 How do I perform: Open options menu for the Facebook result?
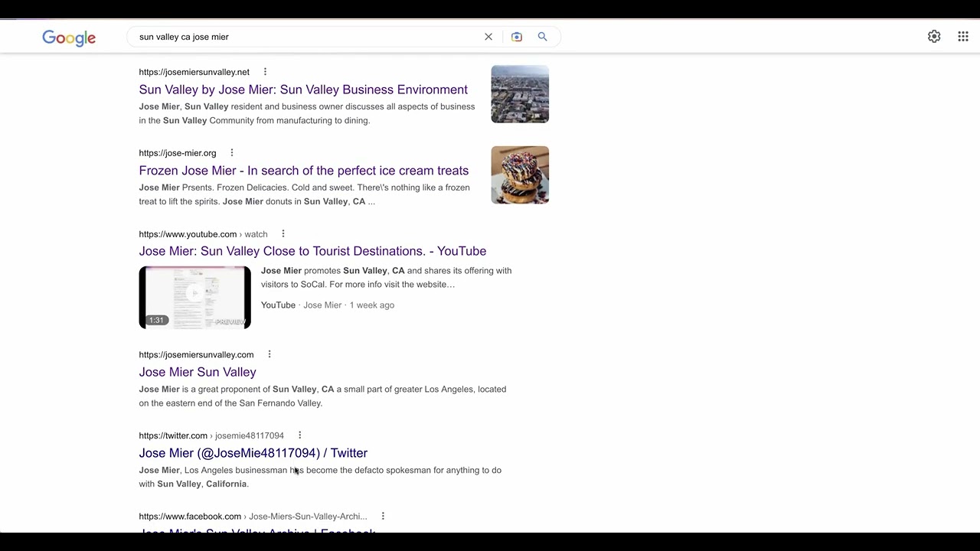pos(383,517)
